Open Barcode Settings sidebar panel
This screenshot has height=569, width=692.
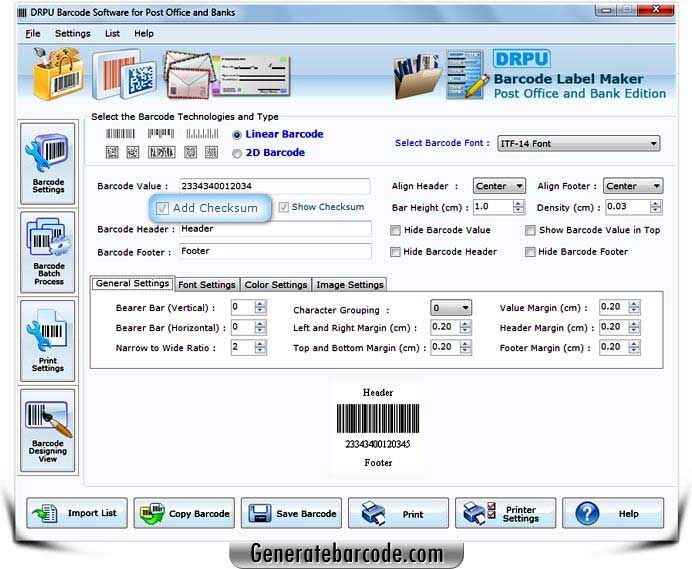(48, 164)
